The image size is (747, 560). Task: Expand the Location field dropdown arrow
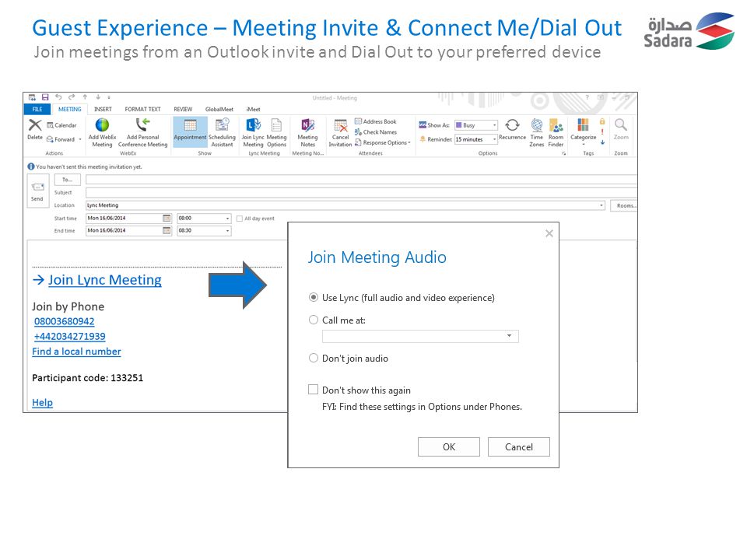(601, 205)
